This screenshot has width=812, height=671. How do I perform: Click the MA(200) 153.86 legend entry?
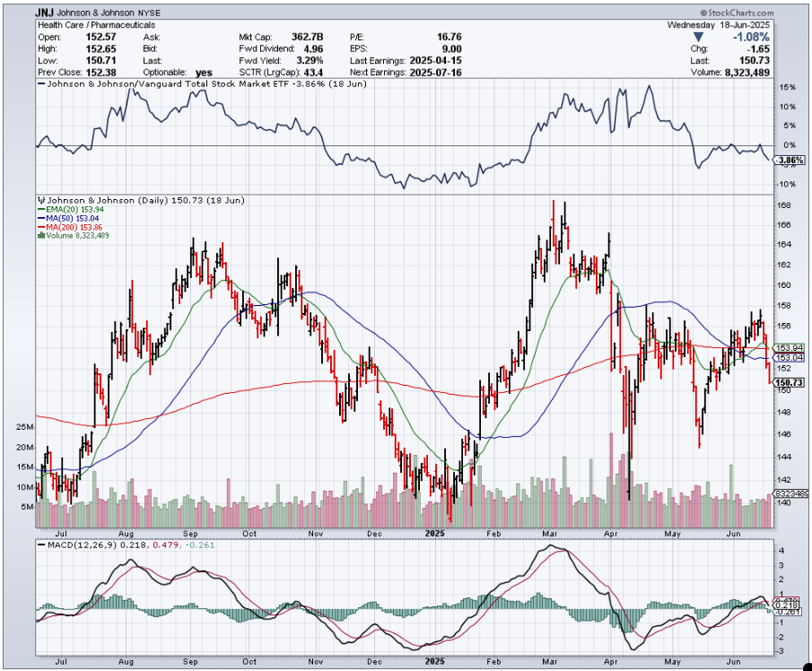[71, 227]
